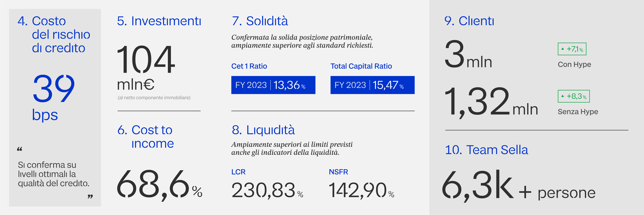Viewport: 644px width, 215px height.
Task: Click the 39 bps figure
Action: click(x=54, y=98)
